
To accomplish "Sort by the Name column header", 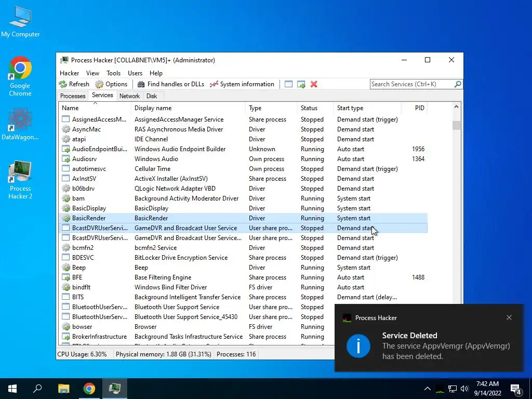I will [x=95, y=108].
